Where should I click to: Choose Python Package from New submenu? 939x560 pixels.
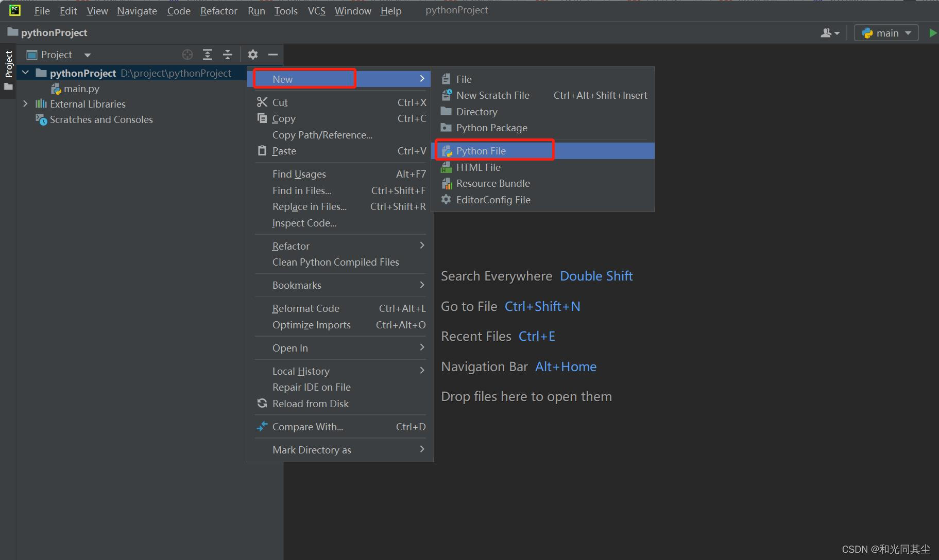[491, 128]
